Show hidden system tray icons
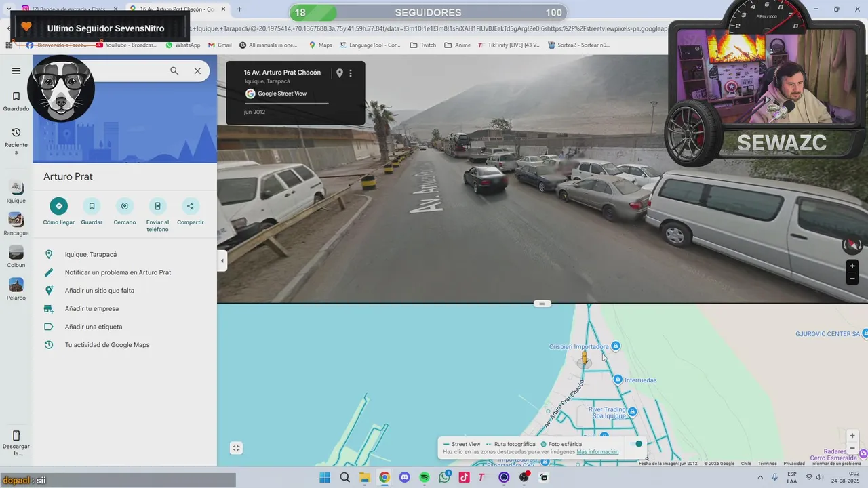868x488 pixels. (761, 477)
